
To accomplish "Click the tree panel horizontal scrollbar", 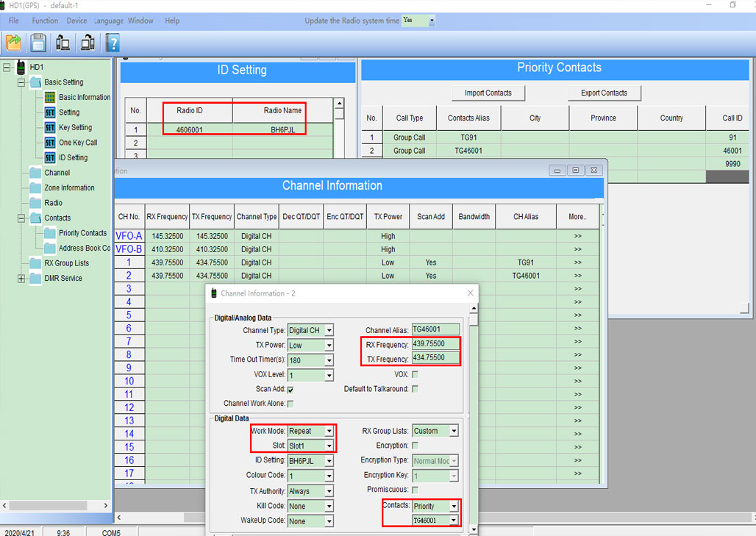I will coord(55,506).
